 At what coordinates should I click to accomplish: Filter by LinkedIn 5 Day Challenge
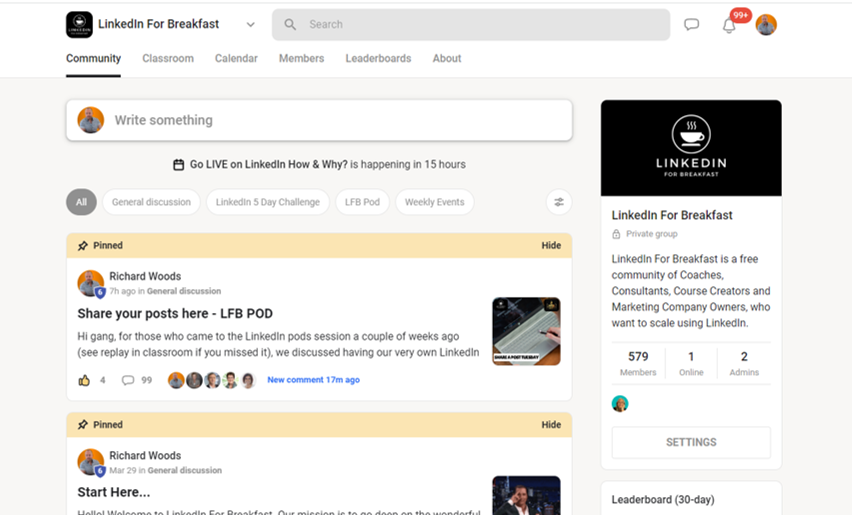[x=268, y=202]
